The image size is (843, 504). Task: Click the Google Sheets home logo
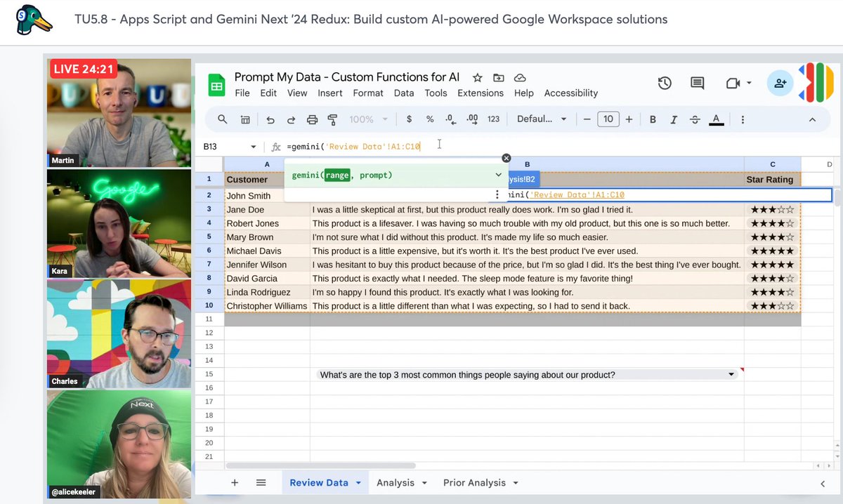pos(216,85)
